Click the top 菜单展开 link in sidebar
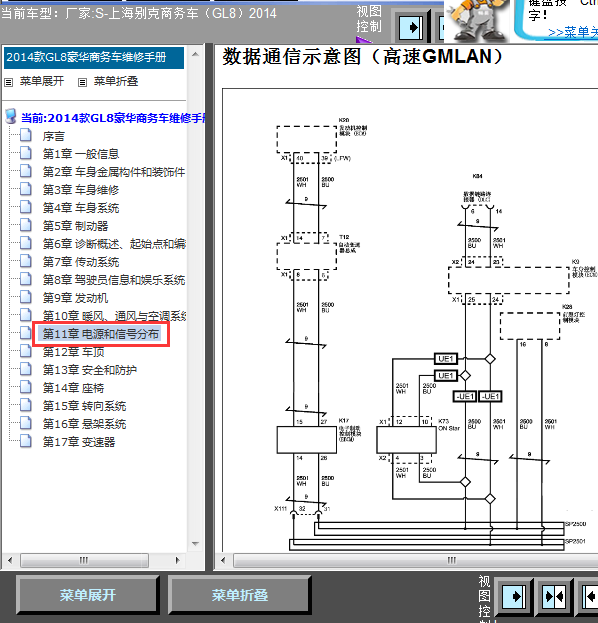This screenshot has width=598, height=623. point(42,81)
